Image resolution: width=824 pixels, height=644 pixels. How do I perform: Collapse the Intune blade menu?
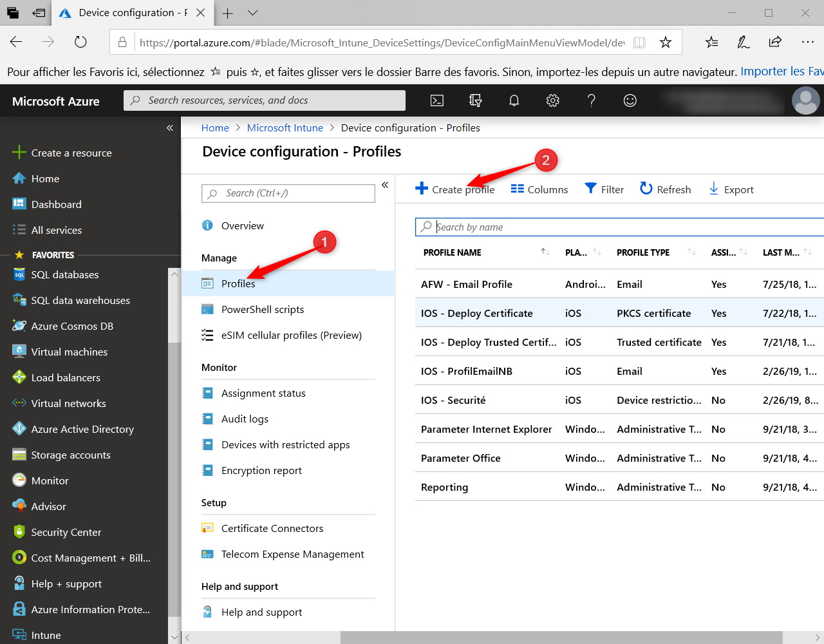click(385, 185)
